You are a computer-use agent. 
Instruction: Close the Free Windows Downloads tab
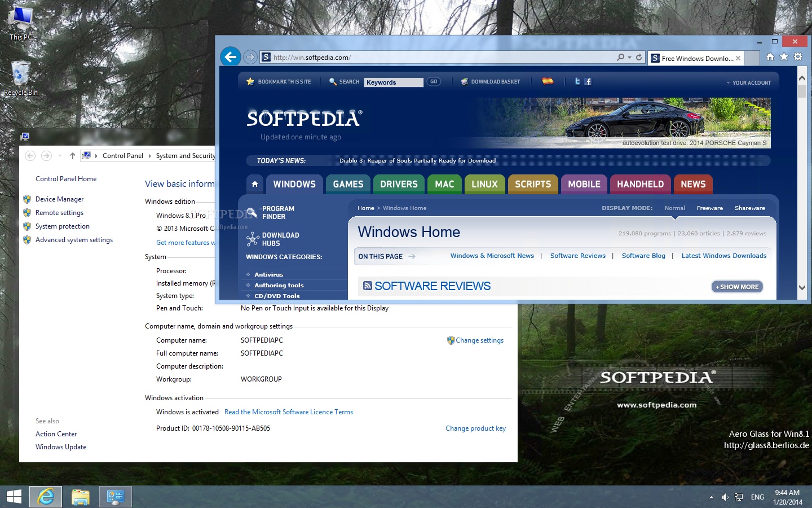coord(738,58)
